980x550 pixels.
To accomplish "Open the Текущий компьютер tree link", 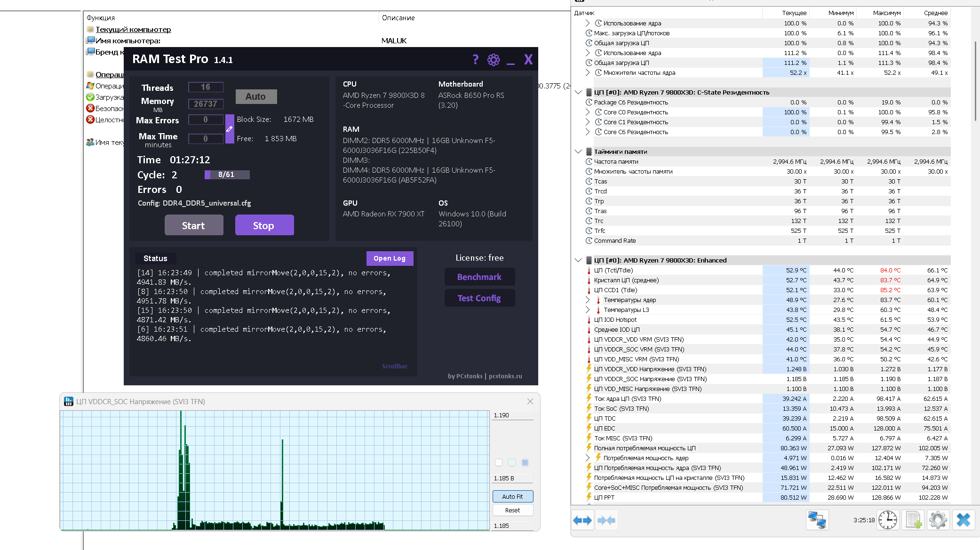I will coord(133,29).
